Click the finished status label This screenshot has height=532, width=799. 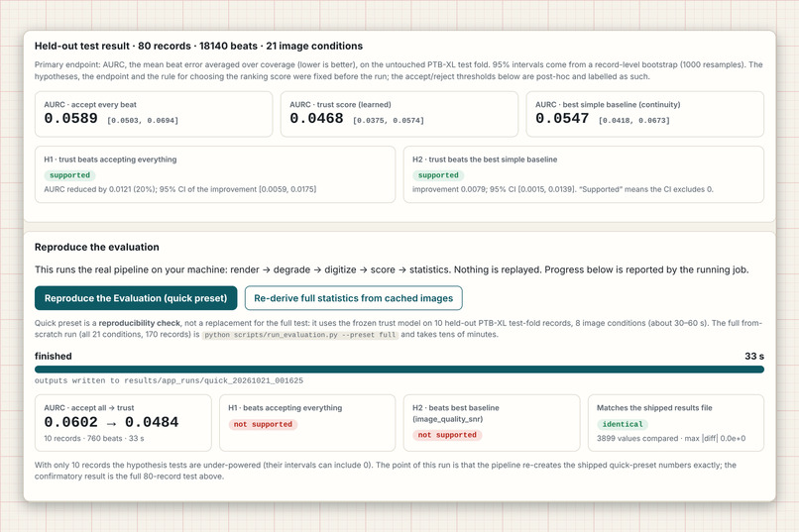[53, 357]
